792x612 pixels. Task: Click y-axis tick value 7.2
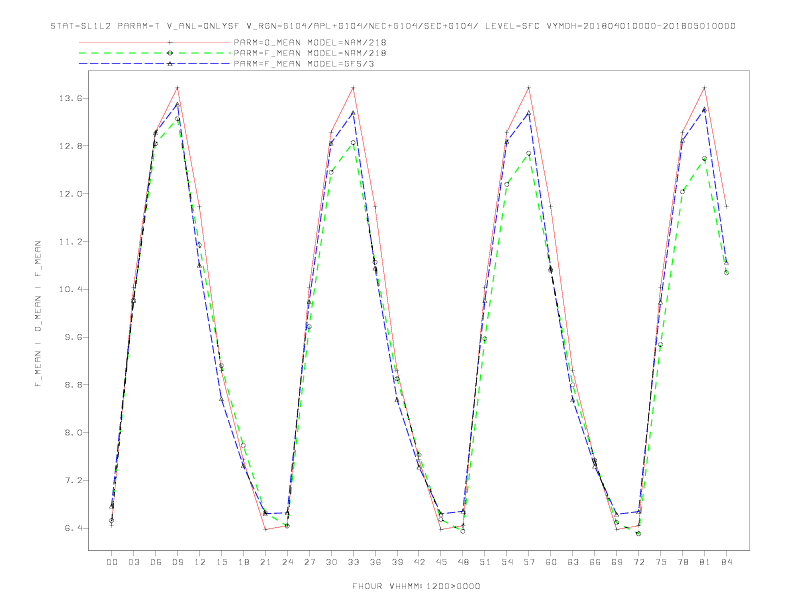tap(73, 481)
